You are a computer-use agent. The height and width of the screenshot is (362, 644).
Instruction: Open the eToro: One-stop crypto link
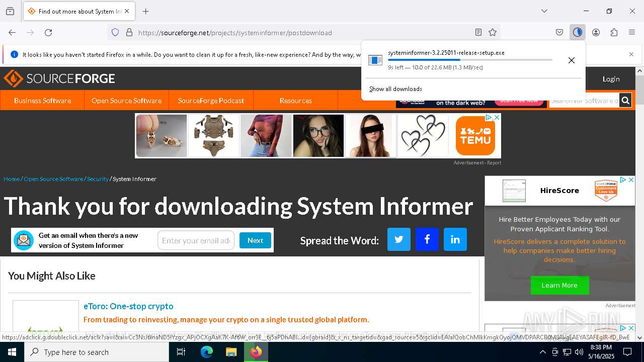coord(128,306)
